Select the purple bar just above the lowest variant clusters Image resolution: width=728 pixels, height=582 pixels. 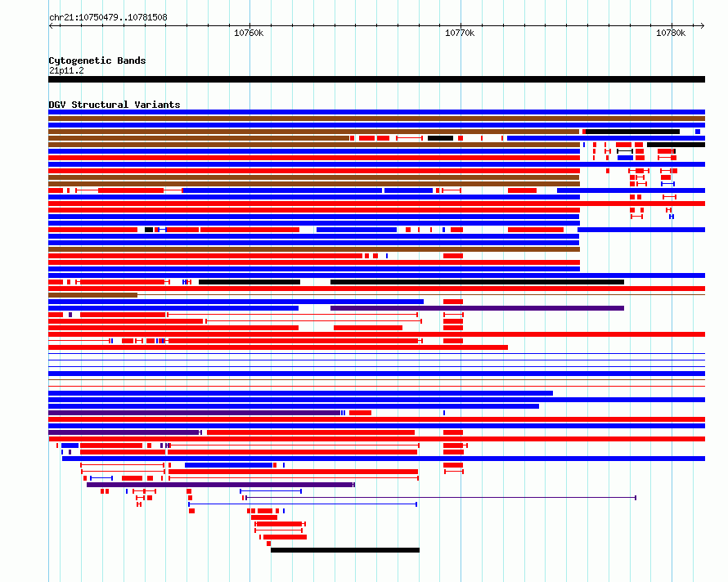(x=221, y=485)
